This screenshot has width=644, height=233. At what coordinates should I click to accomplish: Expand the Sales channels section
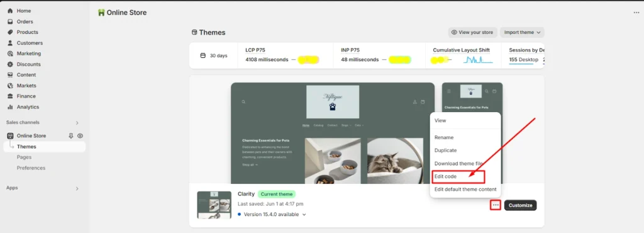pyautogui.click(x=77, y=122)
